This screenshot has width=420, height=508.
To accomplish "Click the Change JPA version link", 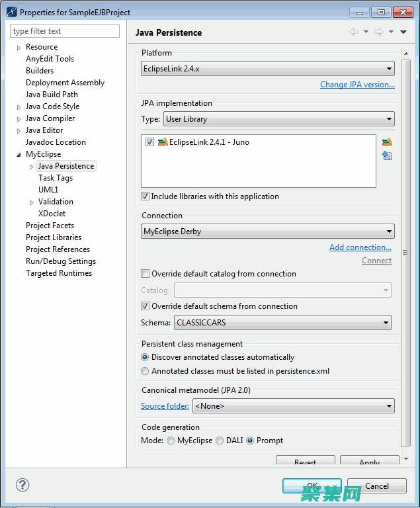I will pyautogui.click(x=357, y=85).
